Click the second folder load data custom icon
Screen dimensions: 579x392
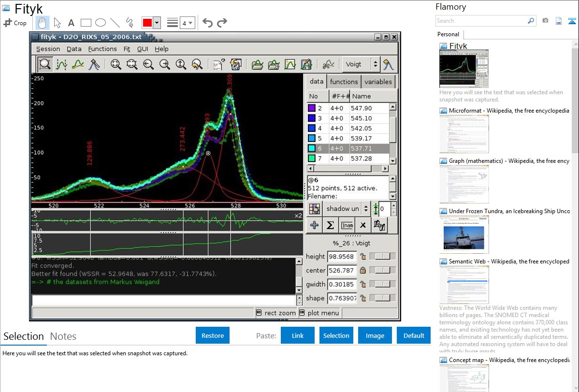click(273, 64)
